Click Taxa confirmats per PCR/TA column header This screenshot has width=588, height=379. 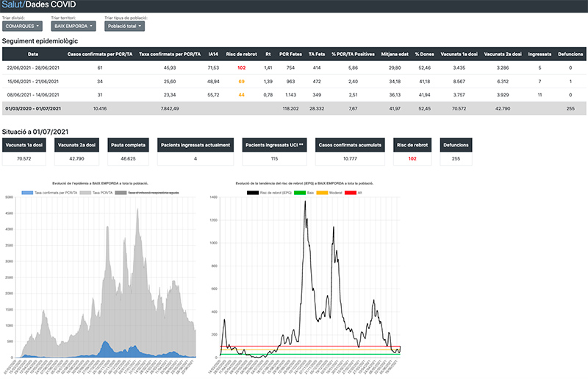tap(170, 54)
